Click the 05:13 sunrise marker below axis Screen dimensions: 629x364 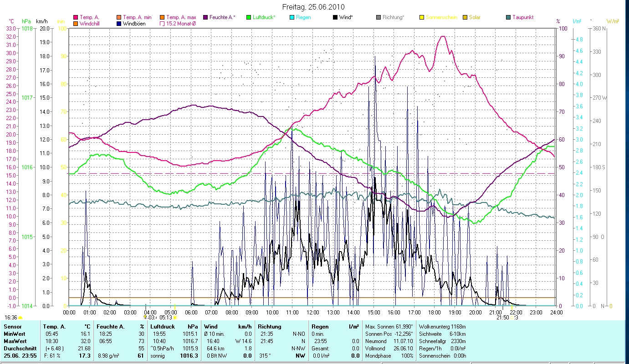[166, 318]
